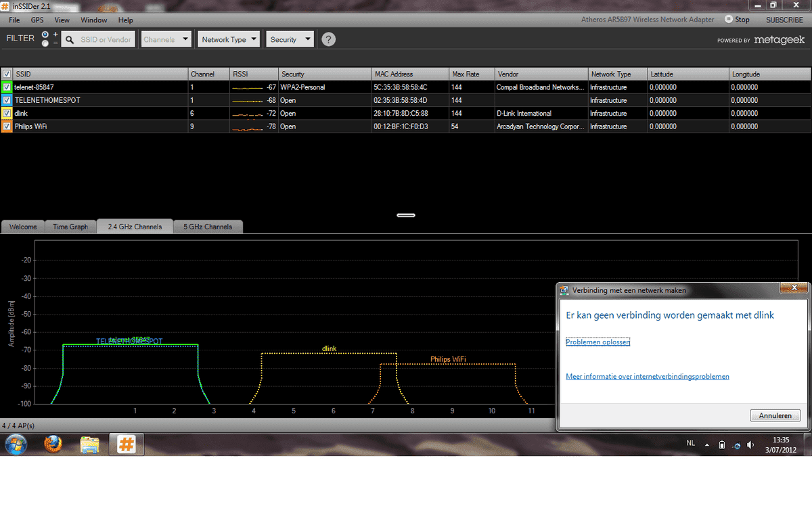The width and height of the screenshot is (812, 506).
Task: Open the GPS menu
Action: (37, 20)
